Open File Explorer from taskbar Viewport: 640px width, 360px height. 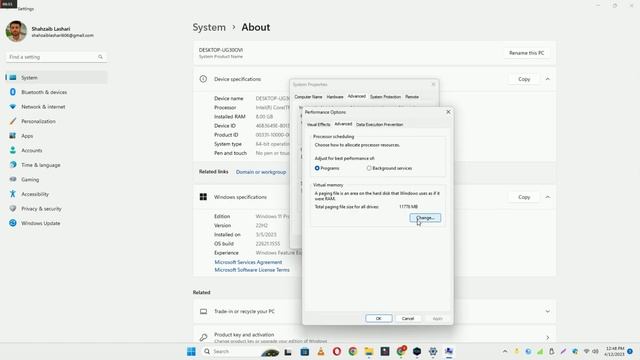[x=369, y=351]
